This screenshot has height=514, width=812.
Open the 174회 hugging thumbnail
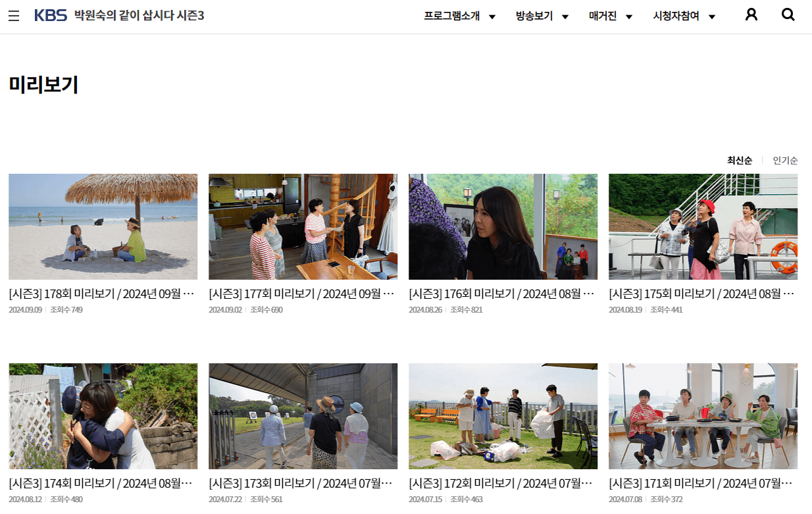pyautogui.click(x=103, y=416)
